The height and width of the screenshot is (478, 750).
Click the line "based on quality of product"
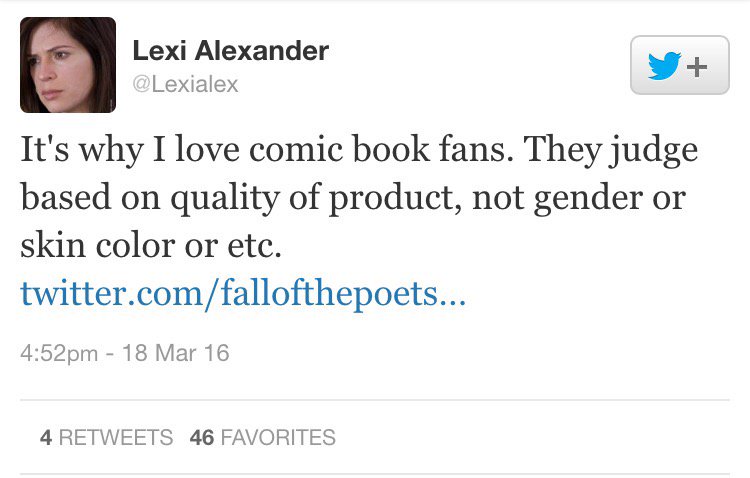click(x=352, y=197)
